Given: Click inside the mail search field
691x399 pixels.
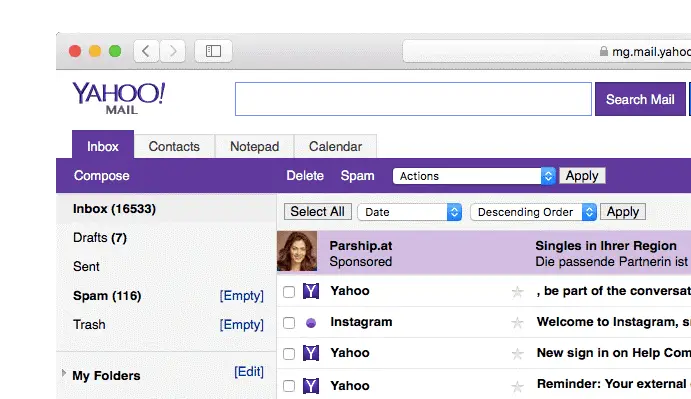Looking at the screenshot, I should (x=413, y=99).
